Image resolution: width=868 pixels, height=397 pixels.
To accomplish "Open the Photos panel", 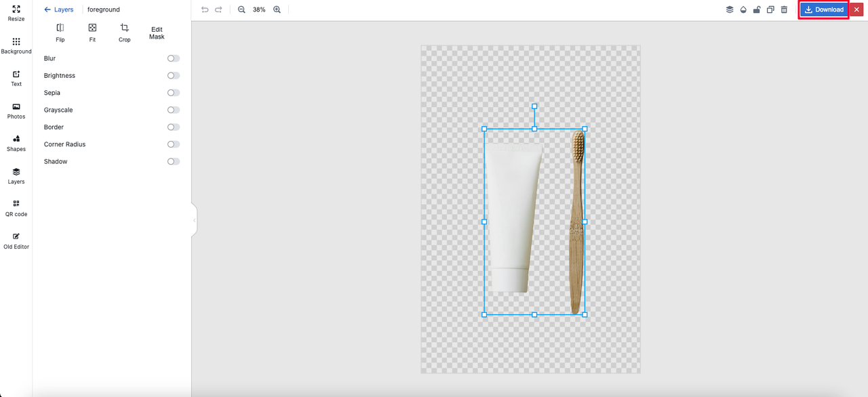I will 16,110.
